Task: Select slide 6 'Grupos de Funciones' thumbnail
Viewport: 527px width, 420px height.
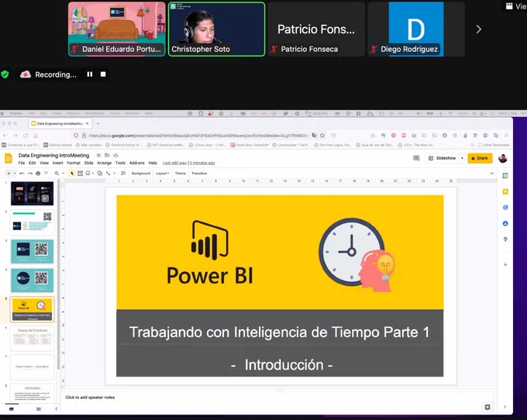Action: (32, 339)
